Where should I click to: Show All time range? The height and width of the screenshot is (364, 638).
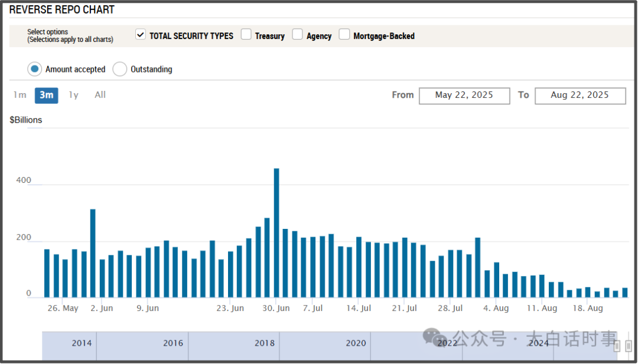click(x=100, y=95)
